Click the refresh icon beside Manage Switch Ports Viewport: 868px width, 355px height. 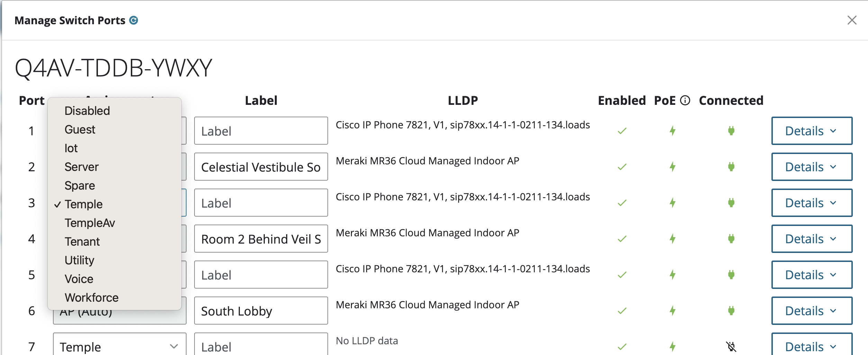[x=134, y=20]
